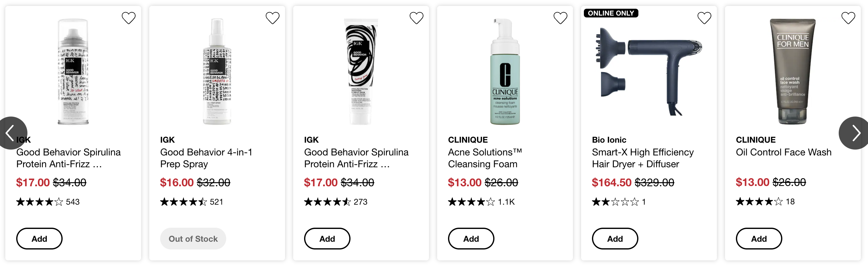Add Clinique Acne Solutions Cleansing Foam to bag

coord(471,239)
